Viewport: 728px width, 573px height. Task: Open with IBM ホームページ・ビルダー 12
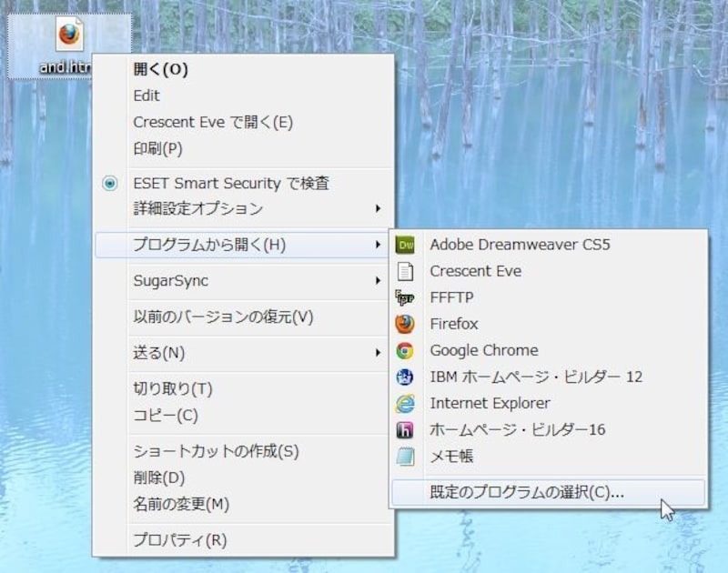(x=549, y=377)
